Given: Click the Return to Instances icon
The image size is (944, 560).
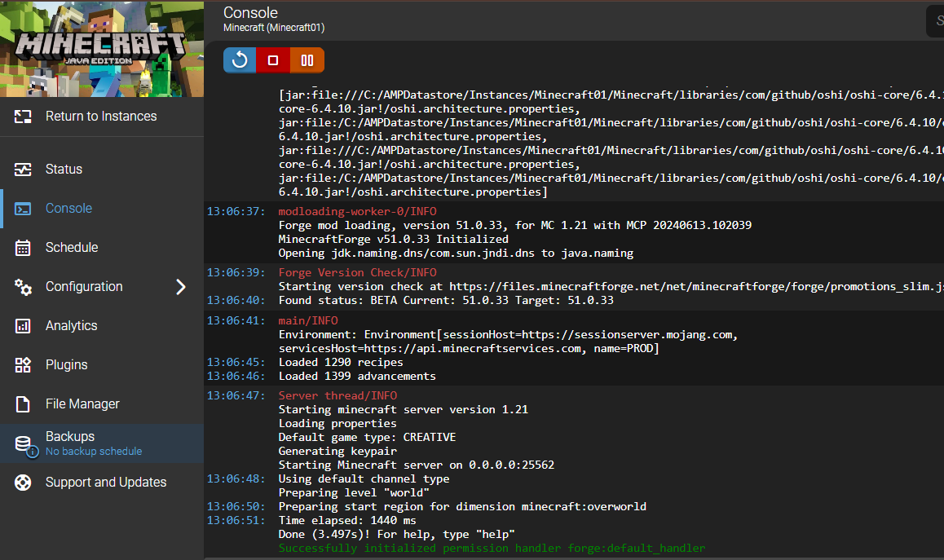Looking at the screenshot, I should click(x=23, y=117).
